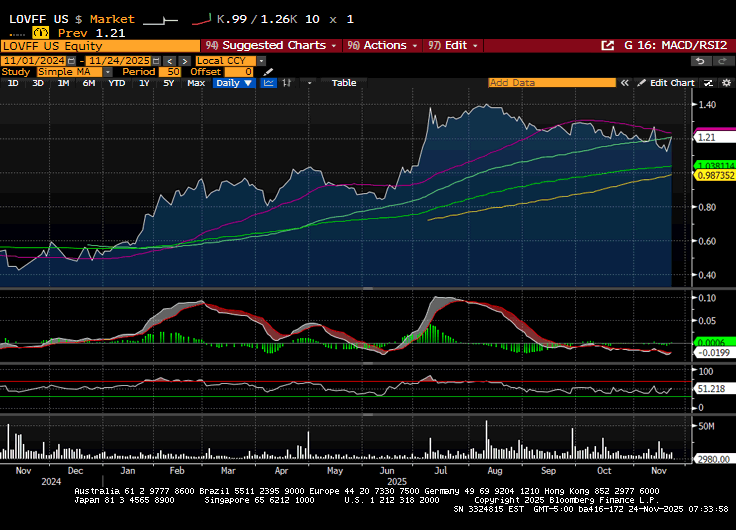The width and height of the screenshot is (736, 530).
Task: Click the compare/tracking lines icon
Action: [708, 83]
